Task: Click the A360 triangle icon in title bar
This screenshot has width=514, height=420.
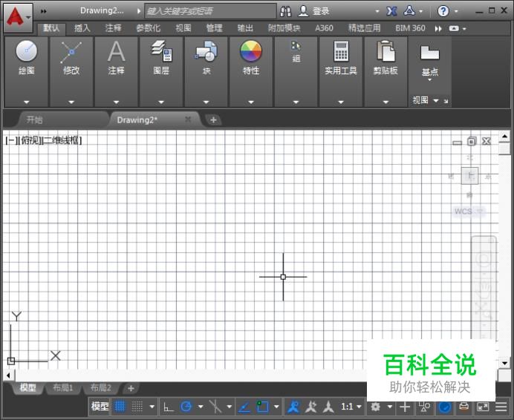Action: [409, 11]
